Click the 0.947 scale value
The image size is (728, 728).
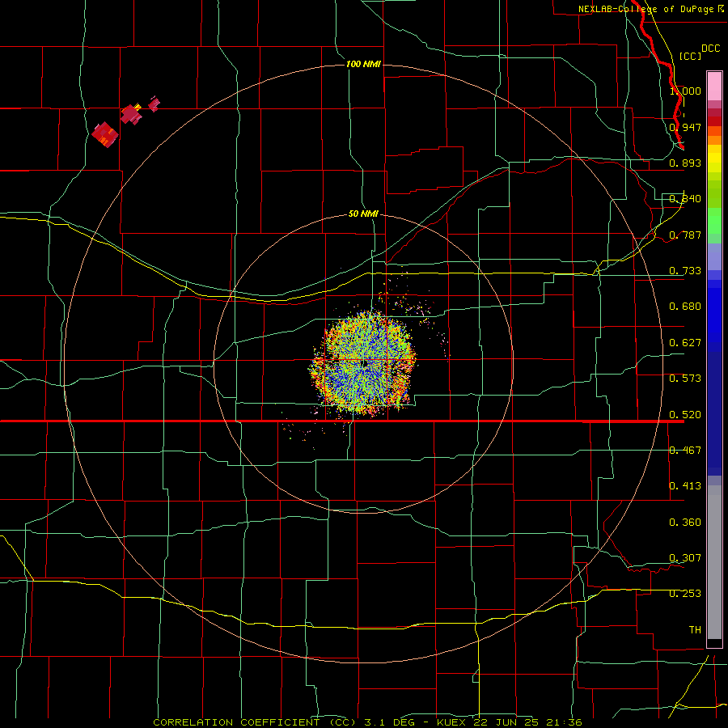coord(685,127)
